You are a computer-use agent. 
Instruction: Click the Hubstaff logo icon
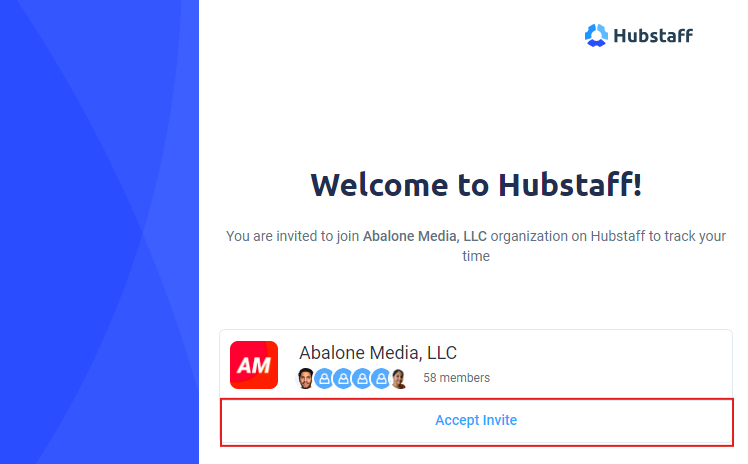[x=596, y=35]
